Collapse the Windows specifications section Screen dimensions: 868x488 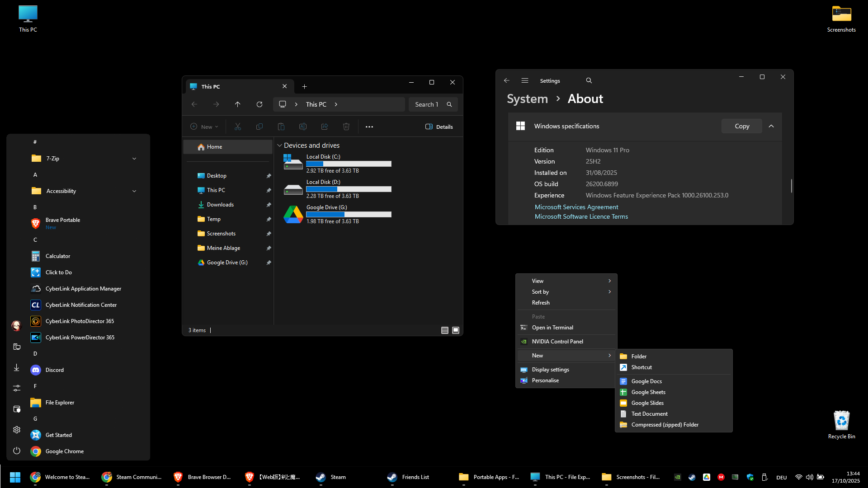[771, 126]
